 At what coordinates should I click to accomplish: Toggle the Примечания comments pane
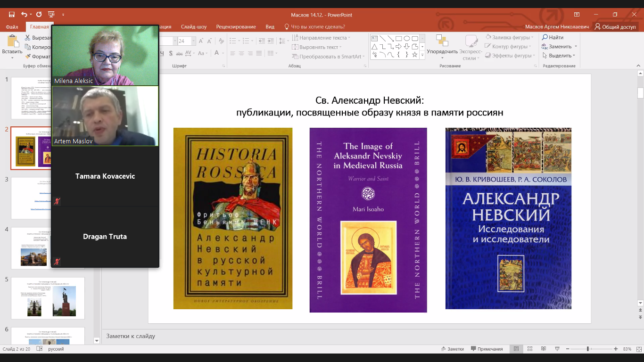coord(486,349)
